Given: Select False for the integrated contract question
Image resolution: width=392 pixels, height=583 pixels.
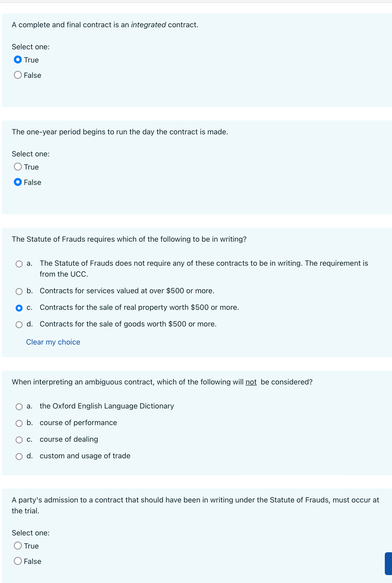Looking at the screenshot, I should tap(18, 75).
